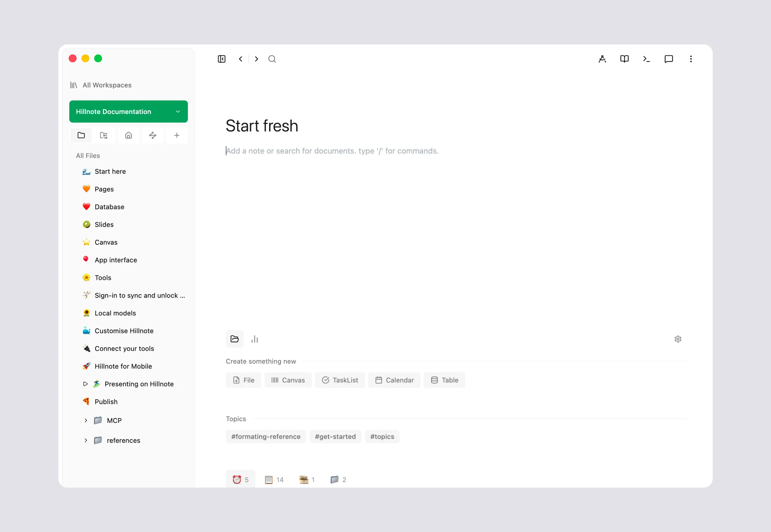Go back with the left arrow

tap(240, 59)
